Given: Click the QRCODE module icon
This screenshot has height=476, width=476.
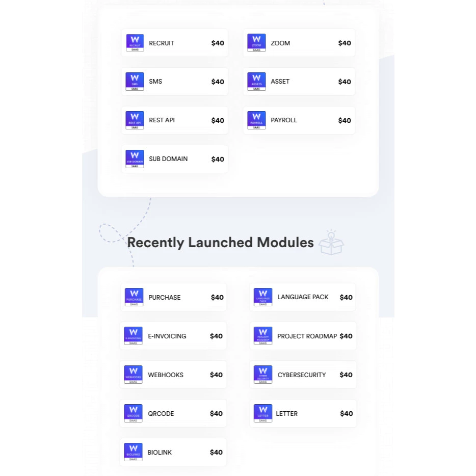Looking at the screenshot, I should 133,413.
